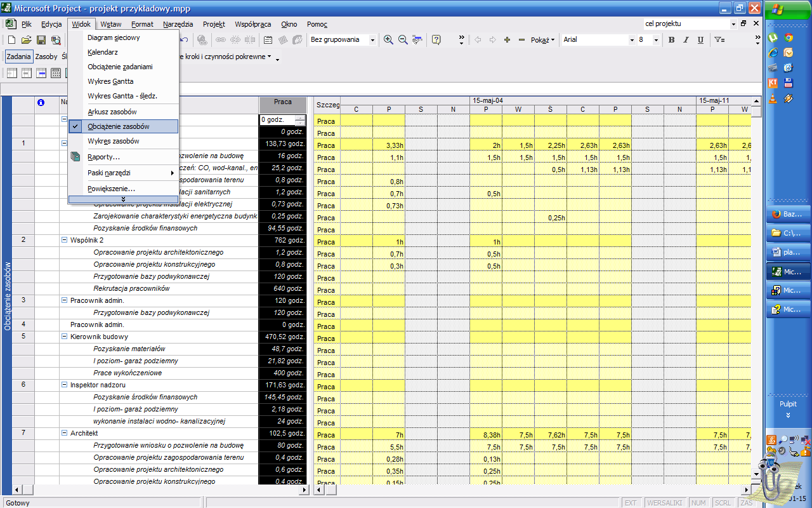Click the minus Hide Subtasks icon
812x508 pixels.
pos(521,40)
